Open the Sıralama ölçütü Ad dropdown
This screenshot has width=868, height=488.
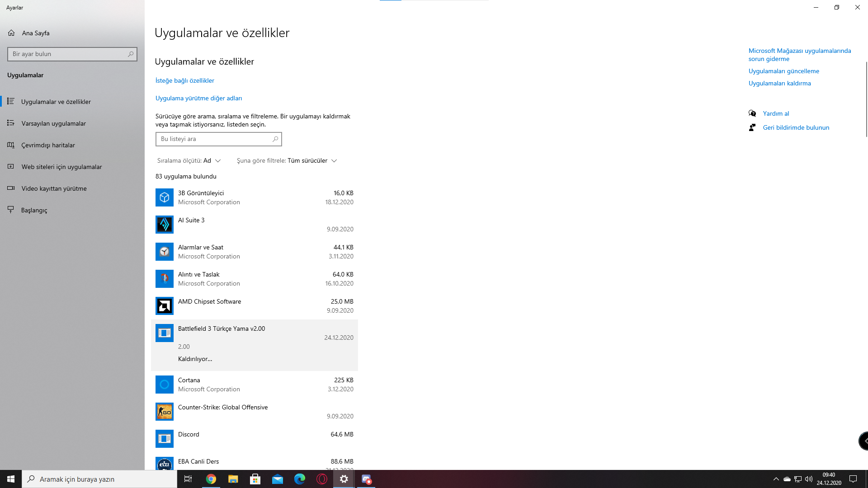point(212,160)
